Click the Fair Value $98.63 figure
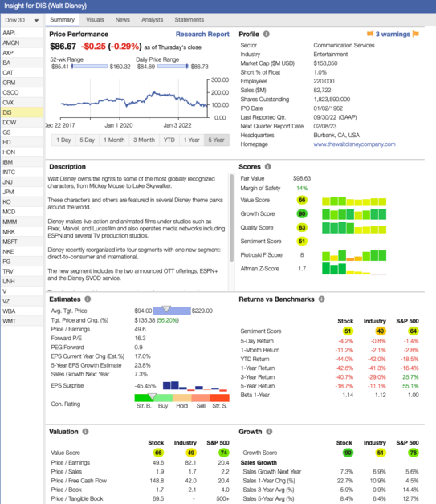Image resolution: width=436 pixels, height=504 pixels. click(x=302, y=178)
